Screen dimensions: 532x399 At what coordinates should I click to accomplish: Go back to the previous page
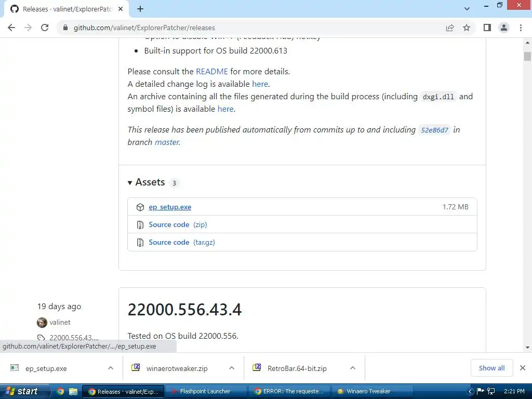click(11, 28)
